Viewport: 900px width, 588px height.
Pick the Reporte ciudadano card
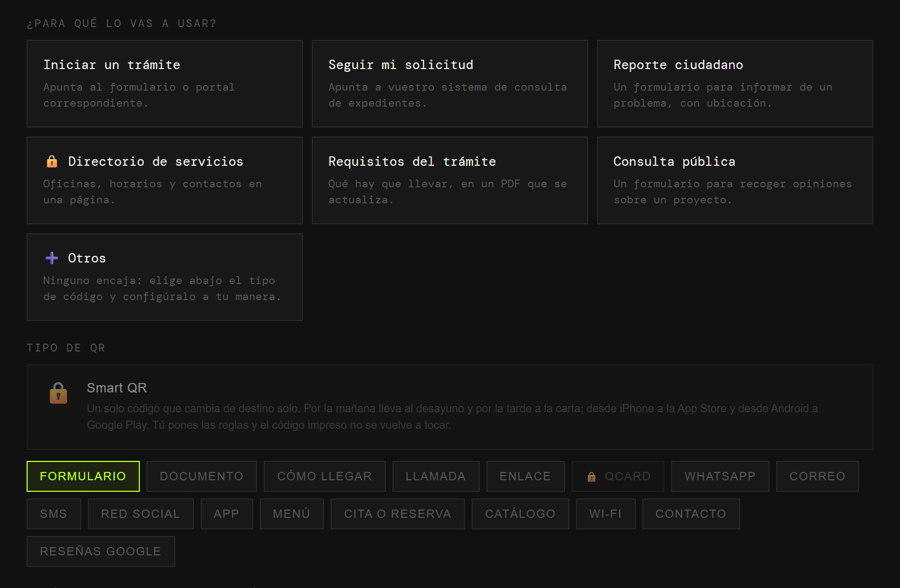[735, 83]
